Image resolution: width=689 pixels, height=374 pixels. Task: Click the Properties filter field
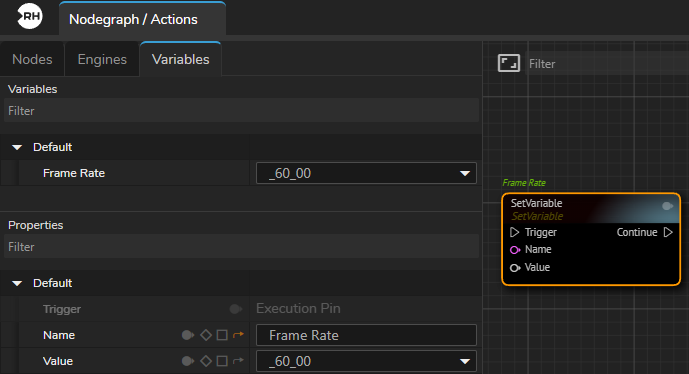[241, 247]
